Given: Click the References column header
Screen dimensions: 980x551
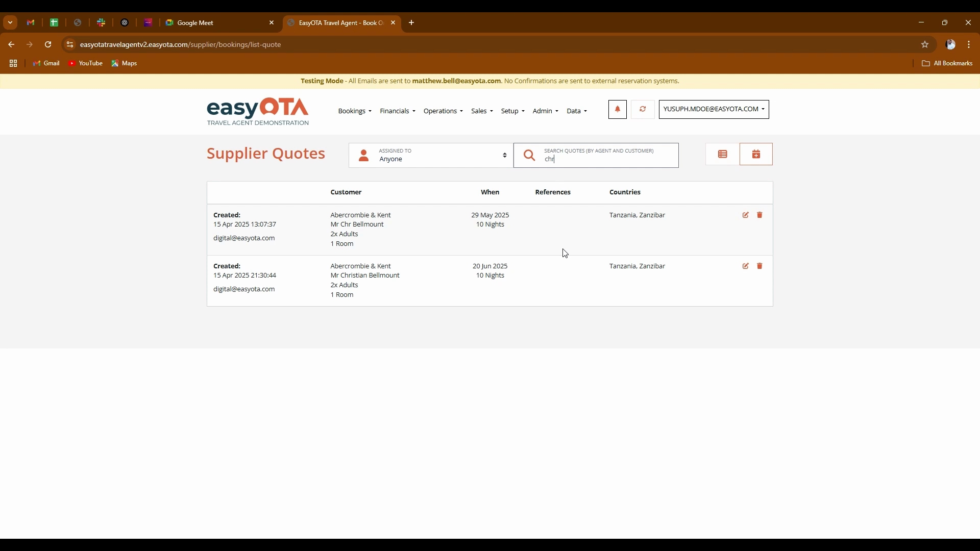Looking at the screenshot, I should pos(553,192).
